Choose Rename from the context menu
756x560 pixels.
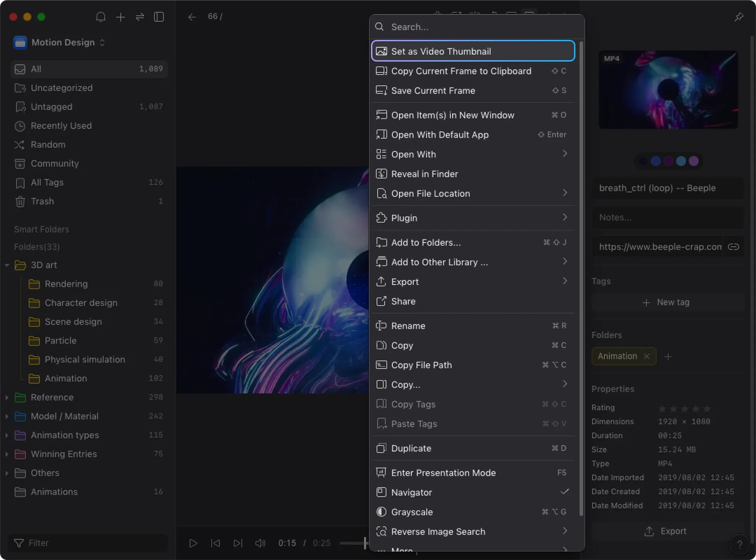pyautogui.click(x=473, y=326)
